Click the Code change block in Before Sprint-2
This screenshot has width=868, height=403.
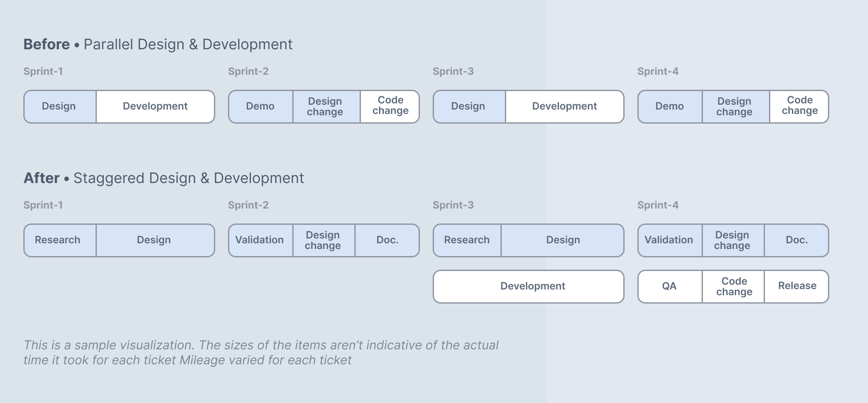tap(390, 106)
